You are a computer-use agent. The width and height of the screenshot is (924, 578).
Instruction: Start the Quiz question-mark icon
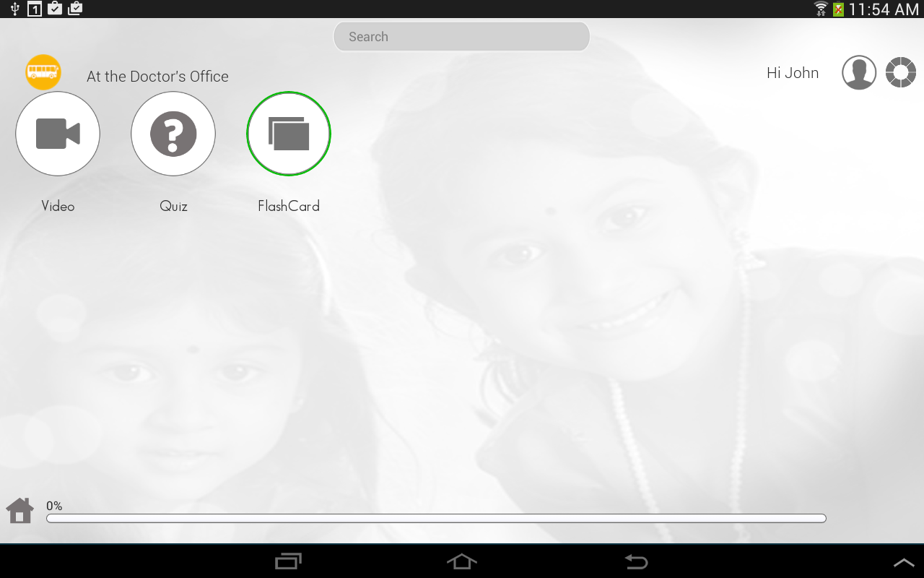(173, 134)
